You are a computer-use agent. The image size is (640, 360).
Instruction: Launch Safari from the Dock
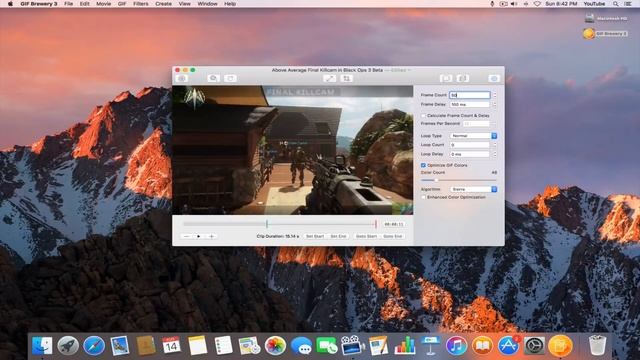(x=94, y=346)
